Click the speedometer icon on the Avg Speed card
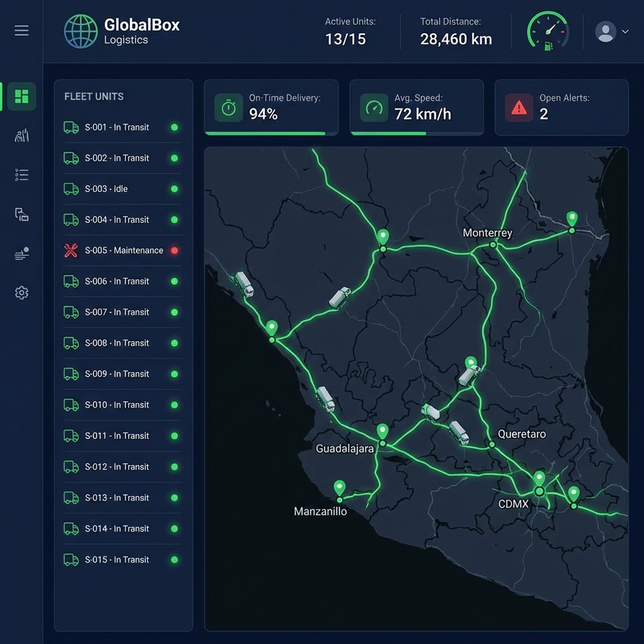Viewport: 644px width, 644px height. click(x=374, y=107)
